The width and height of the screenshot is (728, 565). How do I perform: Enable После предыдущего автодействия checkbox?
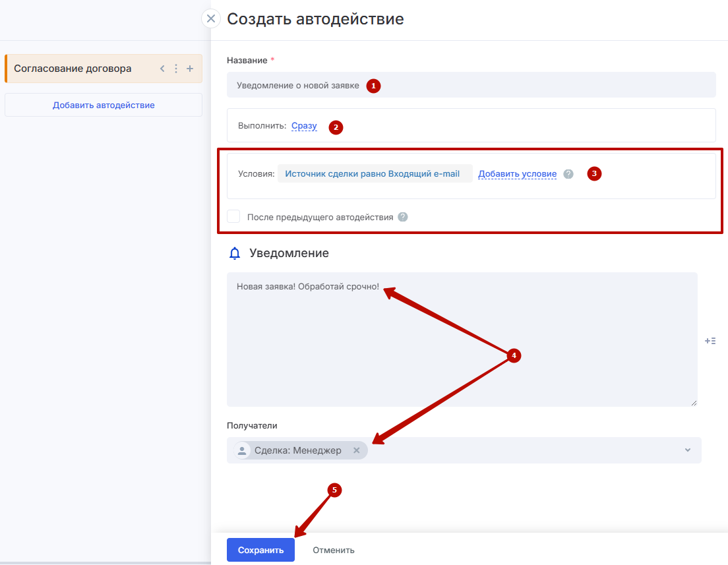tap(233, 217)
